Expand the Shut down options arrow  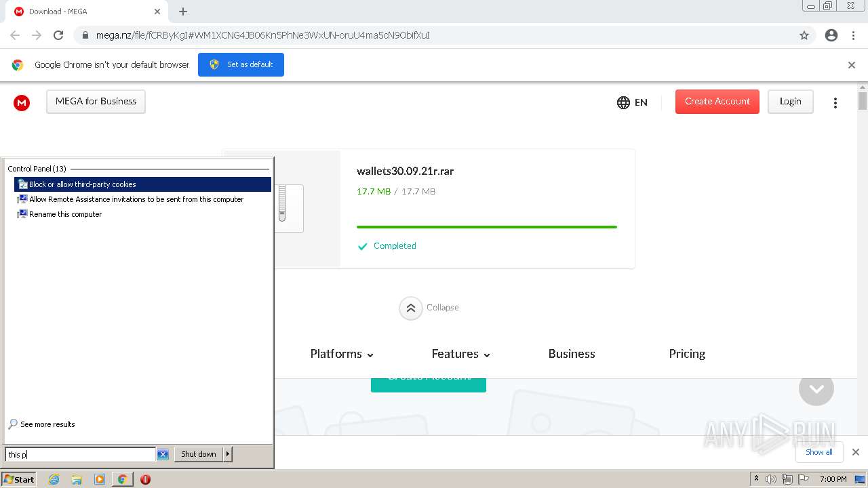[228, 454]
